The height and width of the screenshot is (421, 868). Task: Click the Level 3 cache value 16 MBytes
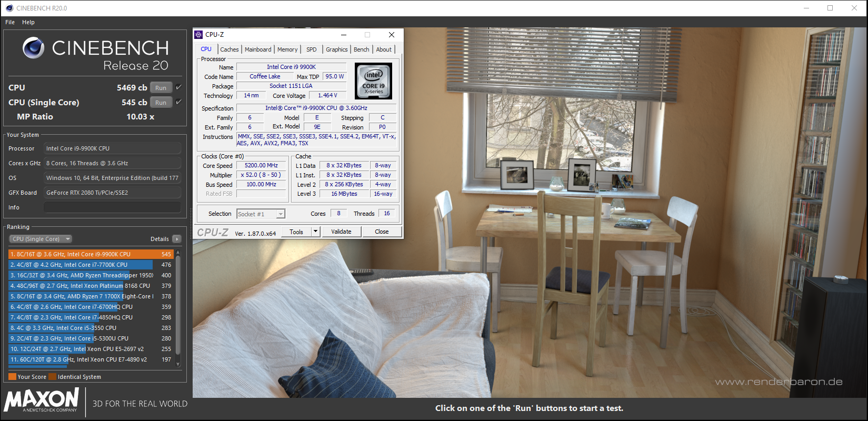coord(344,194)
